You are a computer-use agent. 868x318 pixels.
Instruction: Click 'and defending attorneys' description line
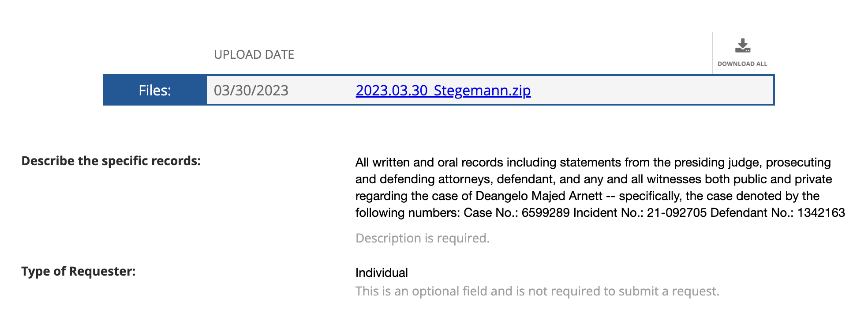593,179
